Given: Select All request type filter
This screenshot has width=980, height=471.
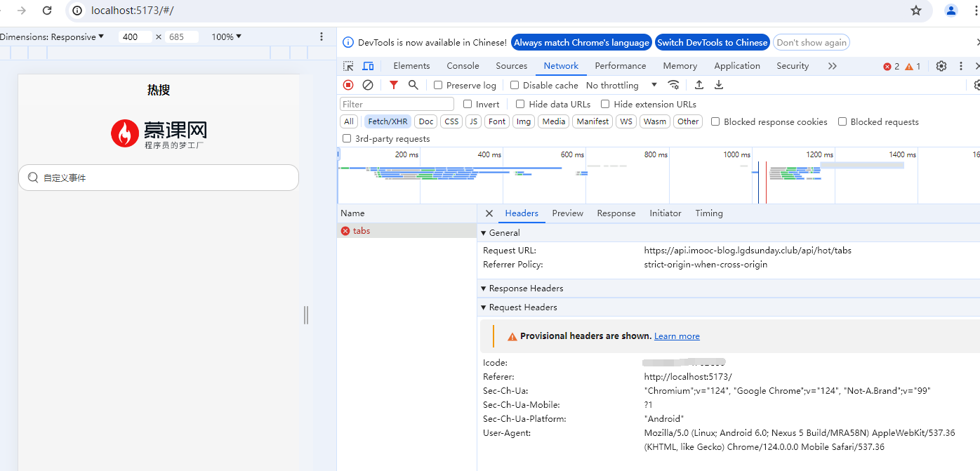Looking at the screenshot, I should pyautogui.click(x=349, y=121).
